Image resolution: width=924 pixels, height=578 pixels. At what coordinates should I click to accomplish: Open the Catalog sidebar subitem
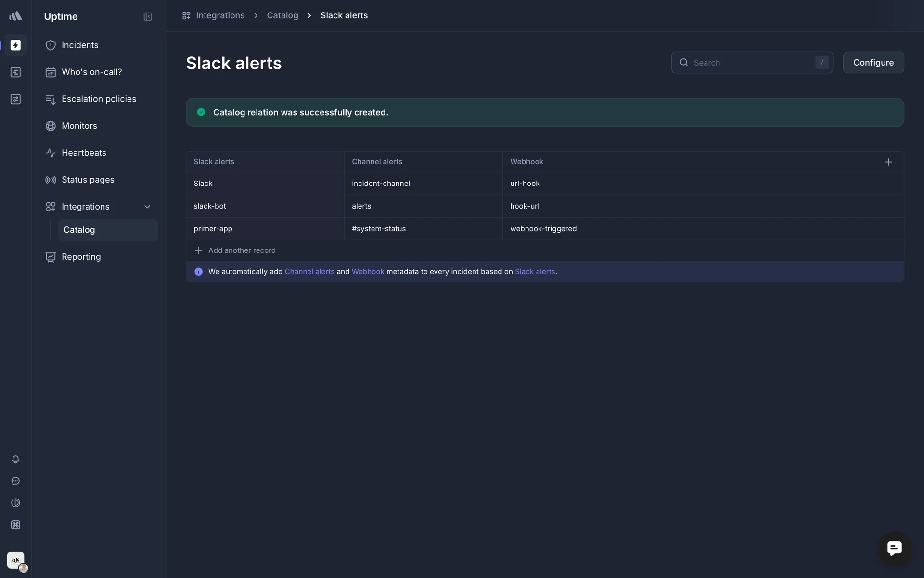click(x=79, y=230)
